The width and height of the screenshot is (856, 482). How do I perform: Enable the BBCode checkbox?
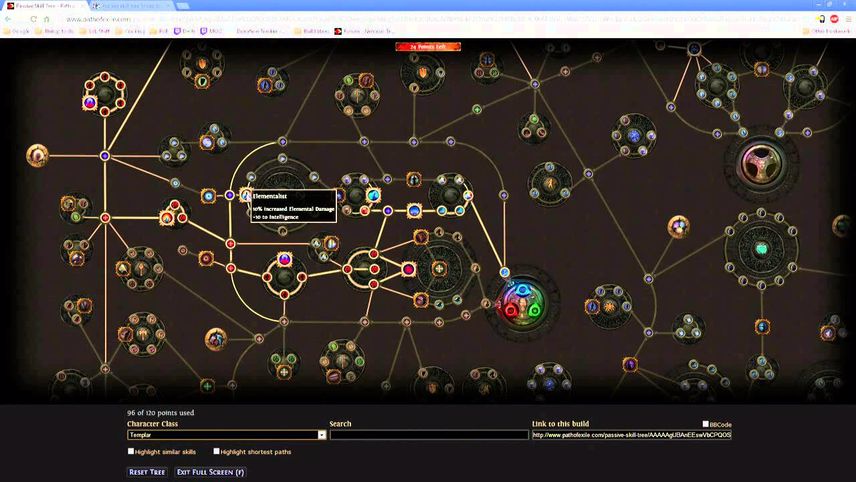pyautogui.click(x=705, y=424)
